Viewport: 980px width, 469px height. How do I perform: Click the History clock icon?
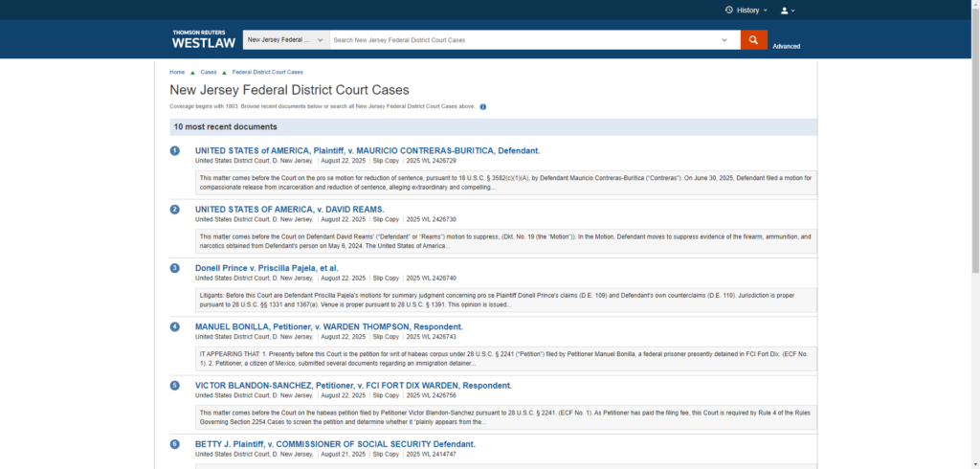729,11
